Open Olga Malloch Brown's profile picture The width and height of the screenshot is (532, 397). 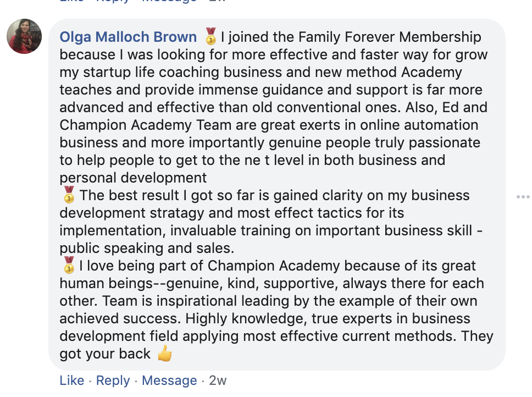pos(24,36)
